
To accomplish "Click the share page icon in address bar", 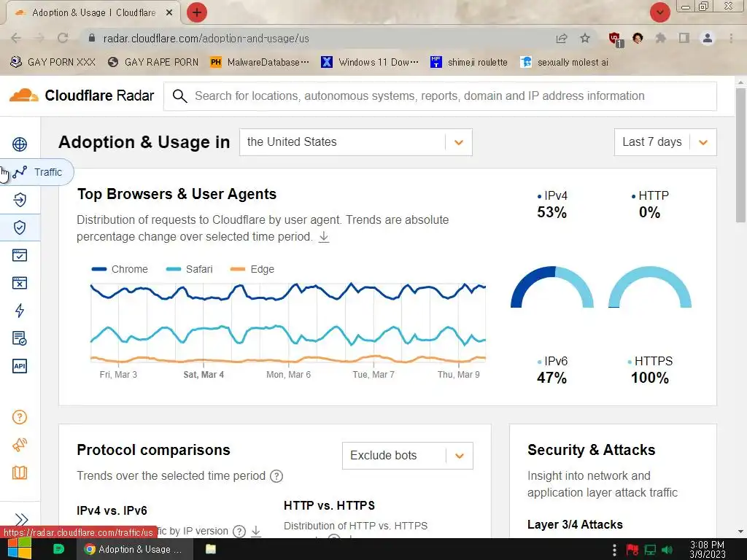I will point(562,39).
